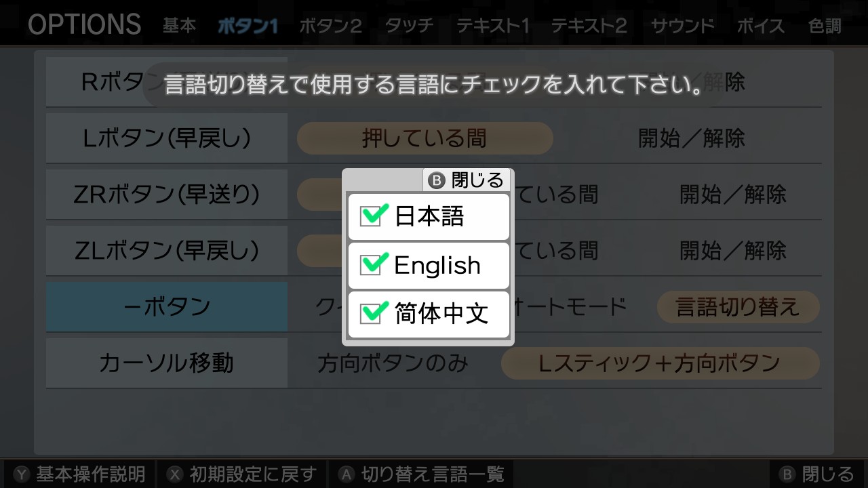This screenshot has width=868, height=488.
Task: Click the B icon in the popup header
Action: tap(437, 180)
